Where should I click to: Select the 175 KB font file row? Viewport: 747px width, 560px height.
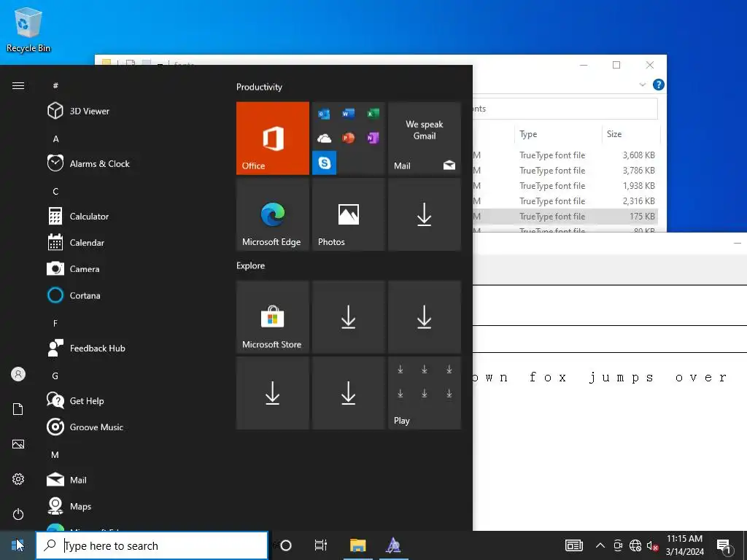click(x=565, y=216)
